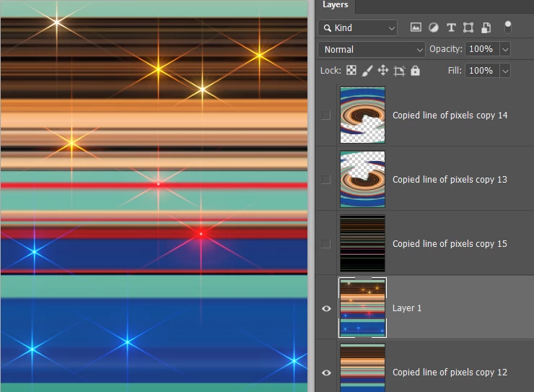The image size is (534, 392).
Task: Lock transparent pixels icon
Action: [x=351, y=71]
